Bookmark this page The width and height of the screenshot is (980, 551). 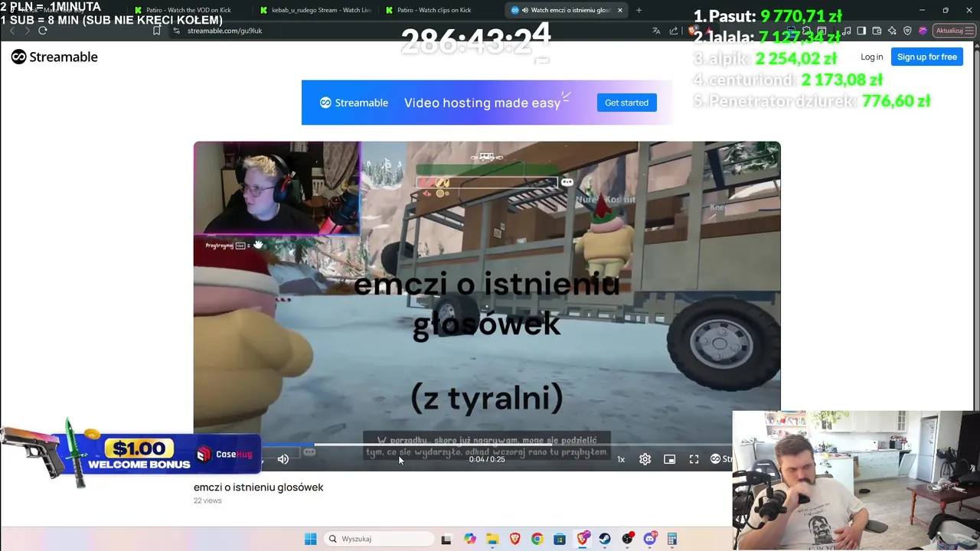point(156,31)
